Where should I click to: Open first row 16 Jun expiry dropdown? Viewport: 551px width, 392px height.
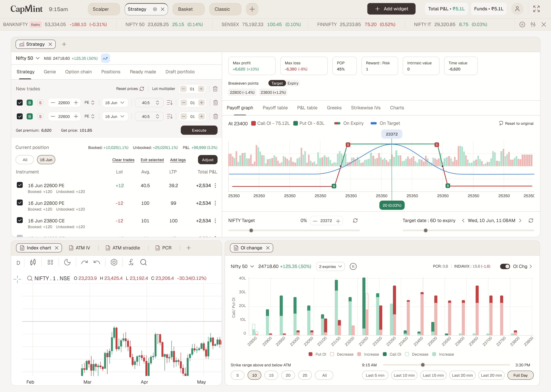click(115, 103)
